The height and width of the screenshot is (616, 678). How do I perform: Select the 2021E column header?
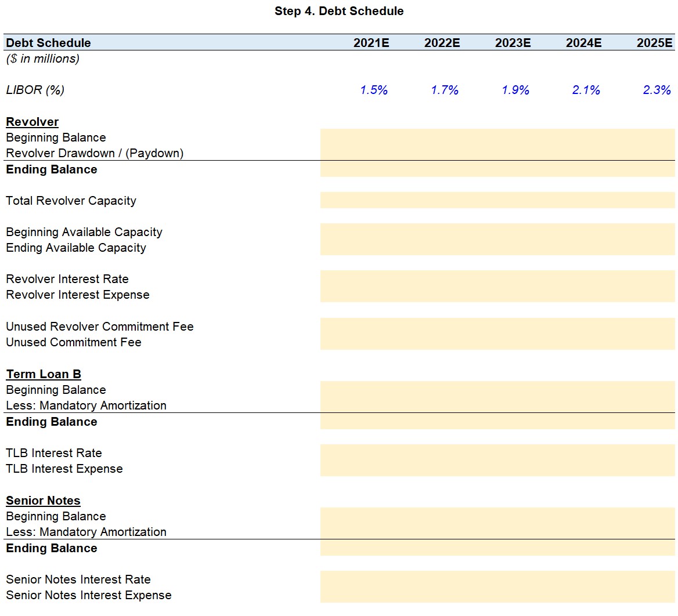(371, 43)
